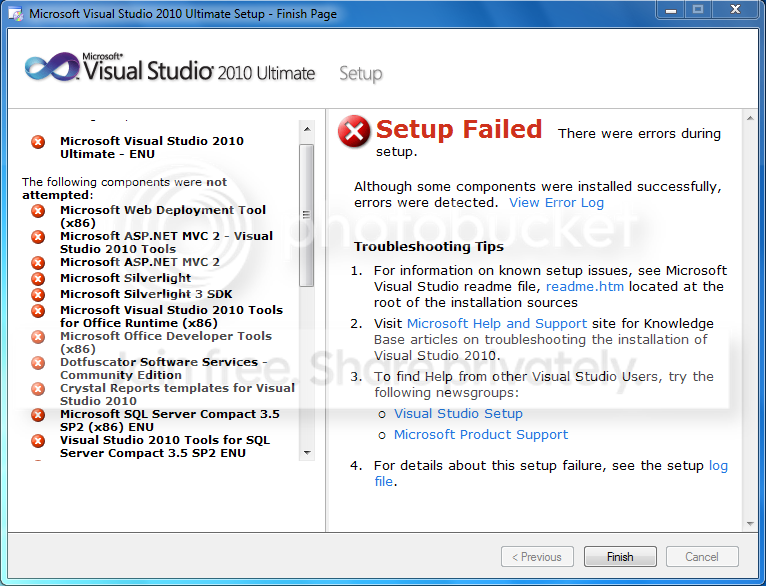Click the error icon beside Microsoft Silverlight 3 SDK

[x=38, y=294]
